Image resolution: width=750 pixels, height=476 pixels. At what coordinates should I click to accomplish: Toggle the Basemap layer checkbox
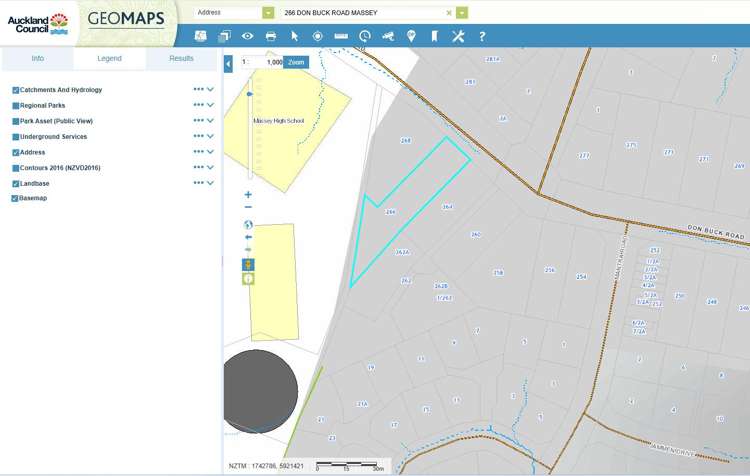pos(16,199)
